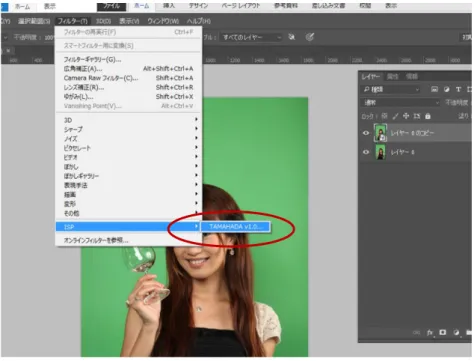
Task: Click the レイヤー 0 layer thumbnail
Action: (380, 152)
